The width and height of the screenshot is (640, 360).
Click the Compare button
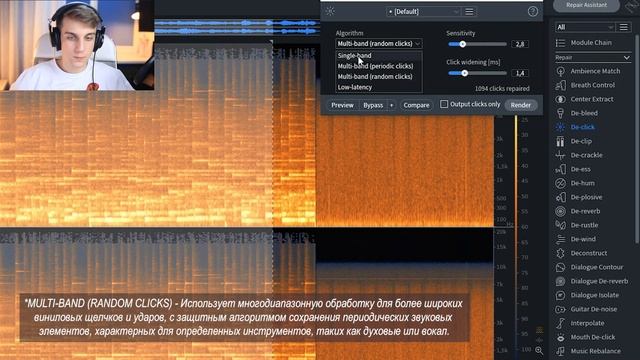point(416,105)
